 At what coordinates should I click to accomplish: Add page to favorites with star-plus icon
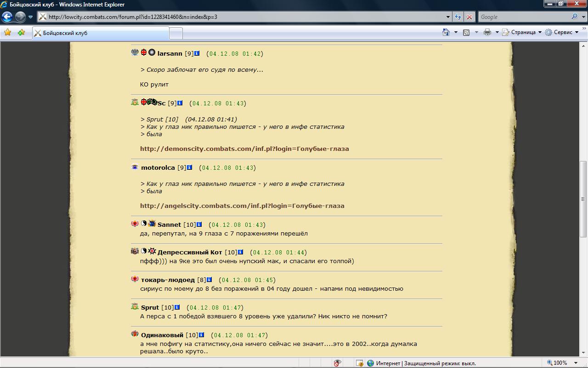click(21, 33)
